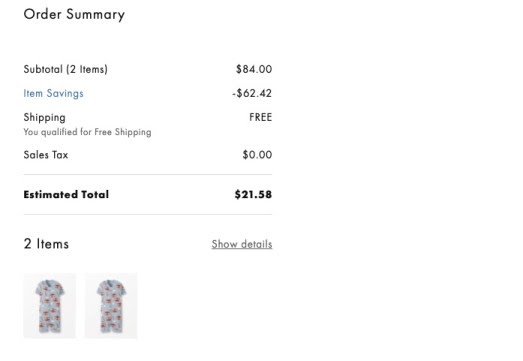
Task: Click the FREE shipping value
Action: tap(260, 117)
